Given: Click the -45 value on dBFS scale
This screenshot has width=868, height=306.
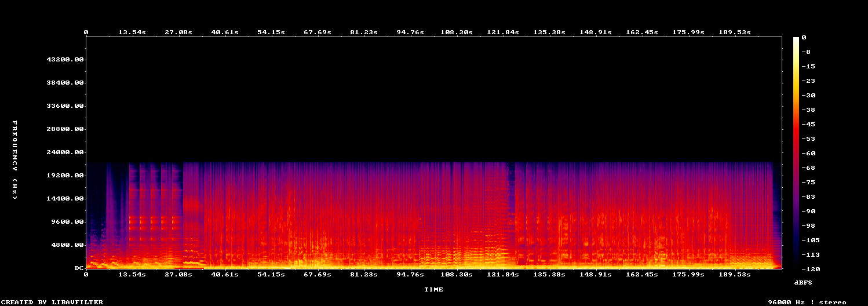Looking at the screenshot, I should 808,124.
